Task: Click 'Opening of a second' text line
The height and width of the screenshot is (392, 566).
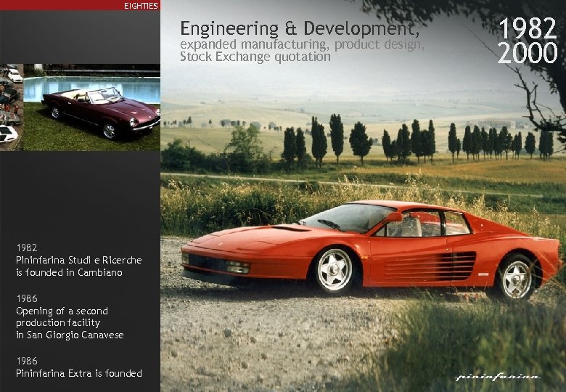Action: point(62,311)
